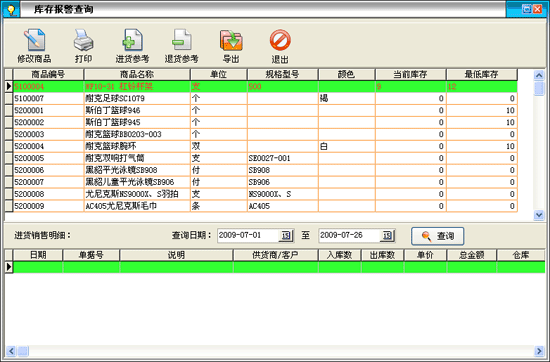The height and width of the screenshot is (362, 550).
Task: Click the 打印 printer icon
Action: pos(83,40)
